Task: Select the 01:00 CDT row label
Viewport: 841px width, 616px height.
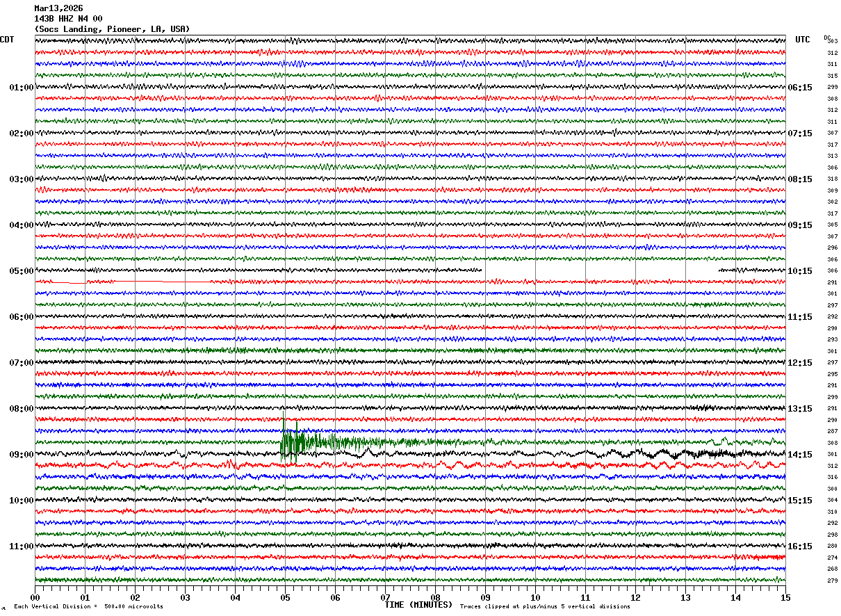Action: pyautogui.click(x=21, y=87)
